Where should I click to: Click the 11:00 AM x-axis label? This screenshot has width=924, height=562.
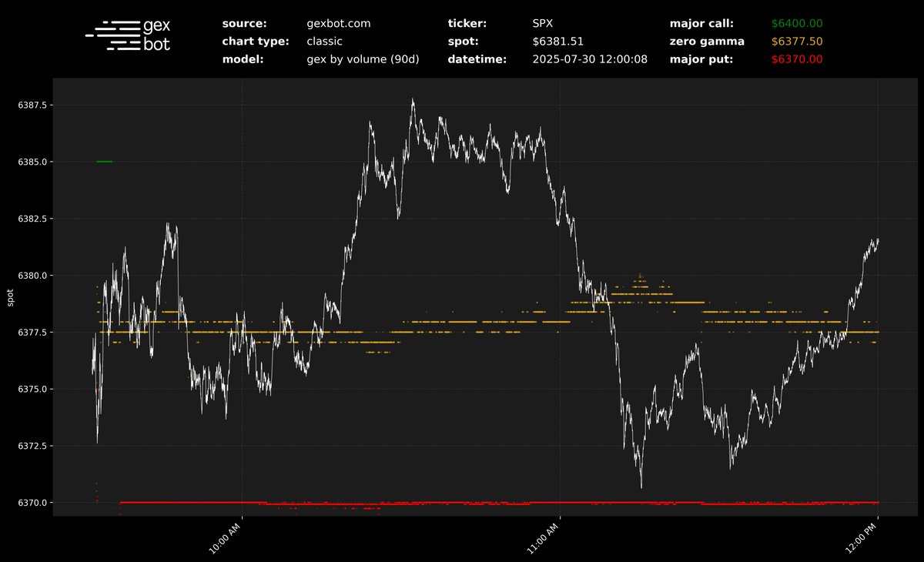543,537
